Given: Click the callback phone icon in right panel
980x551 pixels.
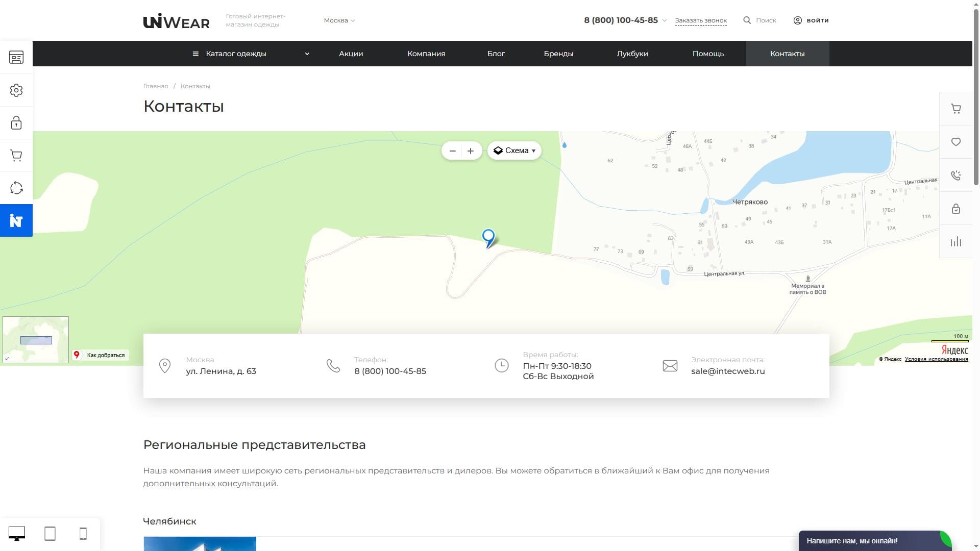Looking at the screenshot, I should (955, 176).
